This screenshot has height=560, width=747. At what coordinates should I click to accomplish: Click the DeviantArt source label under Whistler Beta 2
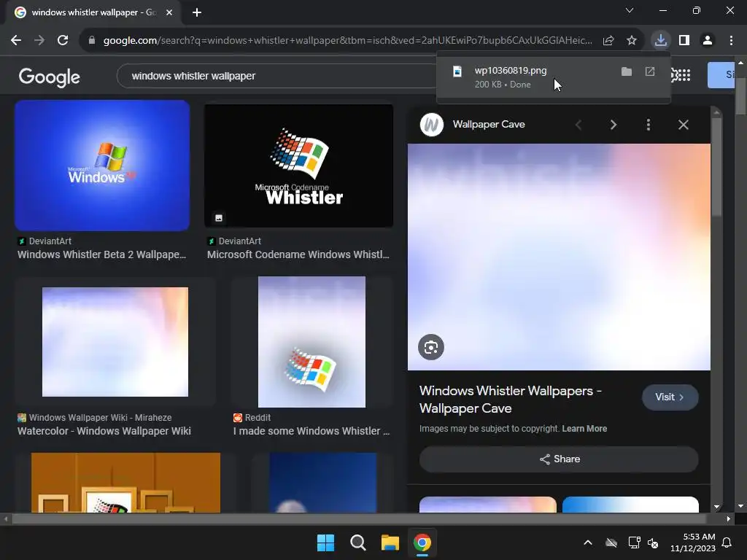tap(50, 241)
